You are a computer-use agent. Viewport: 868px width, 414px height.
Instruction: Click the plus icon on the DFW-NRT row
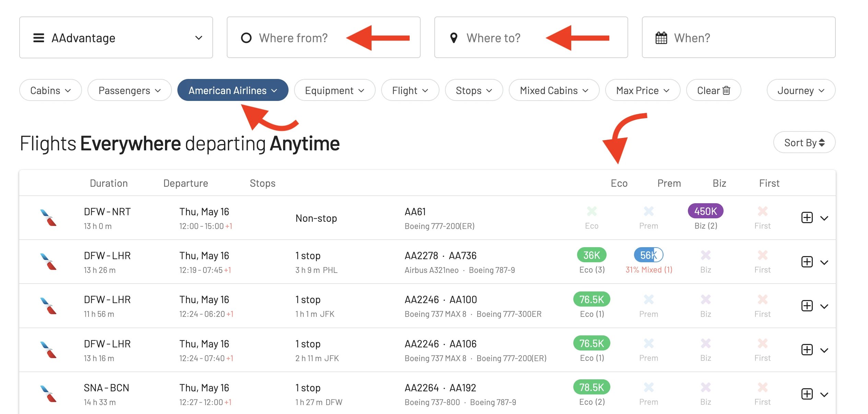[807, 218]
